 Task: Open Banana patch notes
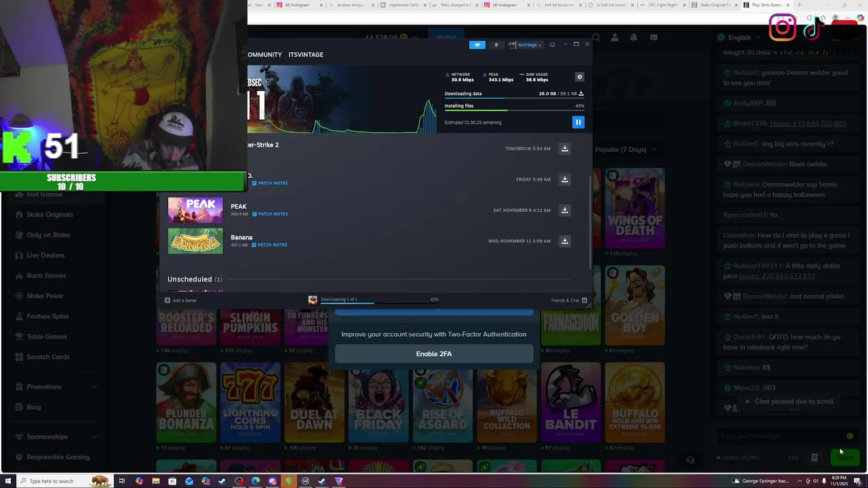270,245
